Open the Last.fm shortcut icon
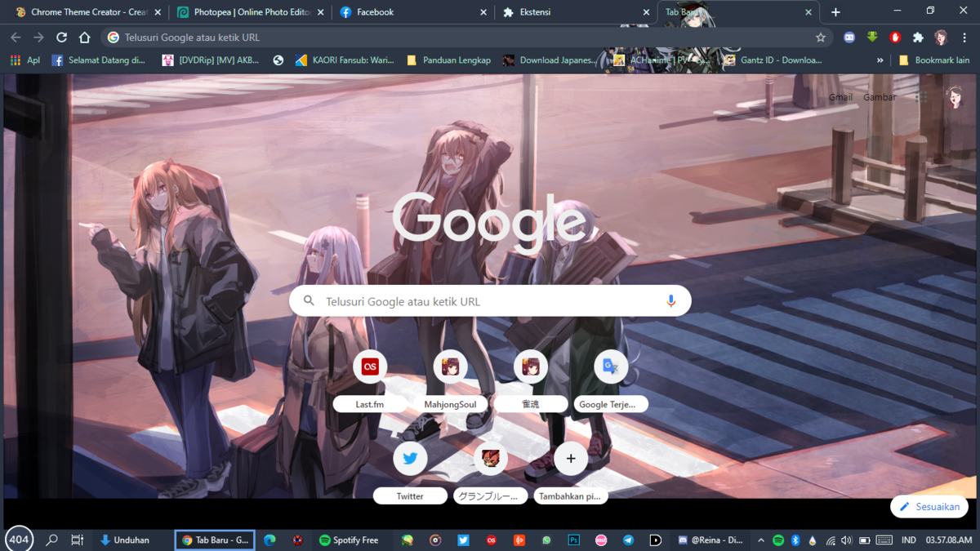Screen dimensions: 980x551 [x=370, y=367]
